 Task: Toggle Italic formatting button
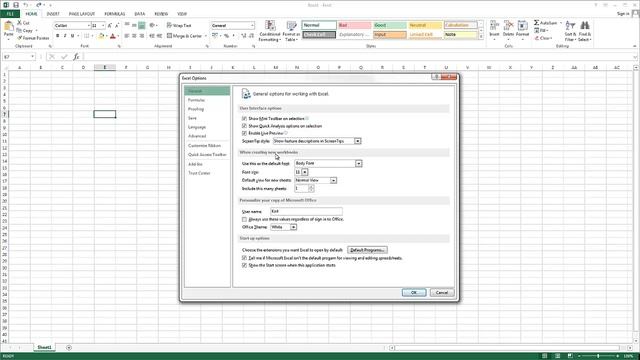[x=65, y=36]
